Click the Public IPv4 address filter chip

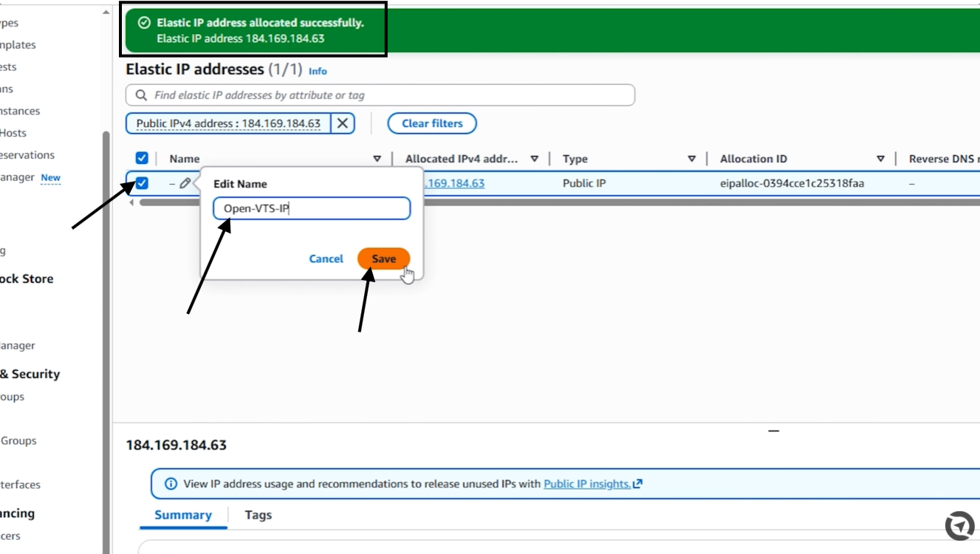(228, 123)
